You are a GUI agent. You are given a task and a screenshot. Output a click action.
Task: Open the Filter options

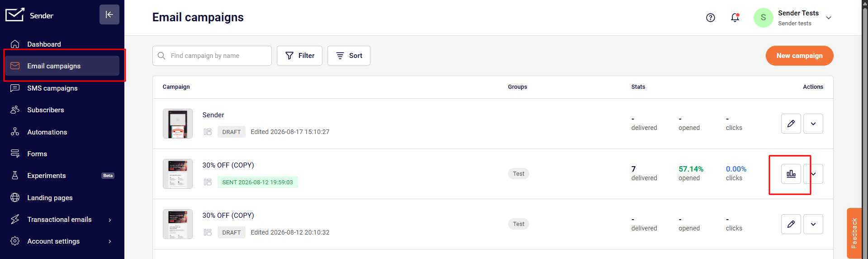(299, 56)
